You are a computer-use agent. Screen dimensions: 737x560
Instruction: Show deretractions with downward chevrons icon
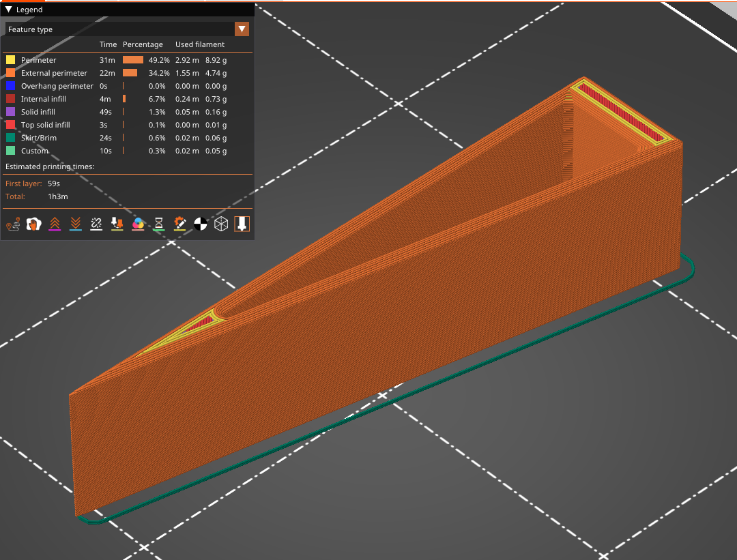pos(75,224)
